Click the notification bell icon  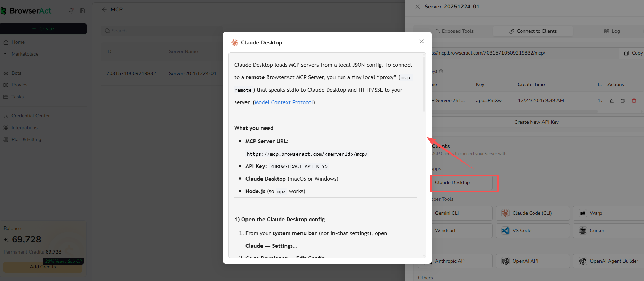pos(71,11)
